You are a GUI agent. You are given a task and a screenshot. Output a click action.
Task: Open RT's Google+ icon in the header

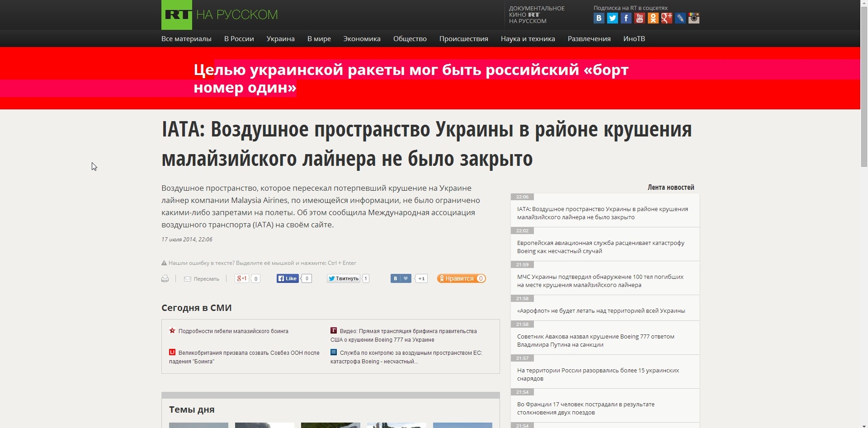coord(666,18)
